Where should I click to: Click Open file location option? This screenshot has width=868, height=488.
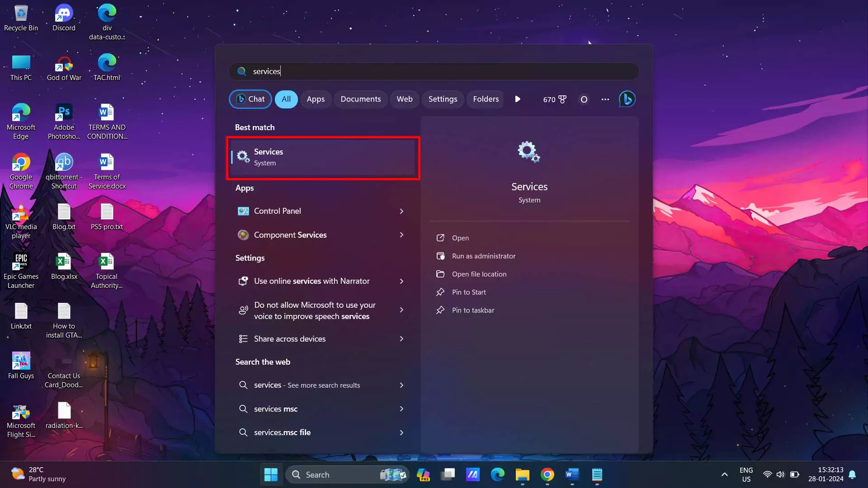pos(479,273)
